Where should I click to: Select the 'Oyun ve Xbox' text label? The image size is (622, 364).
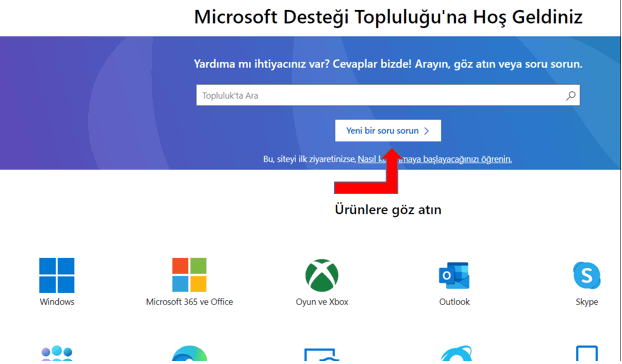point(322,302)
